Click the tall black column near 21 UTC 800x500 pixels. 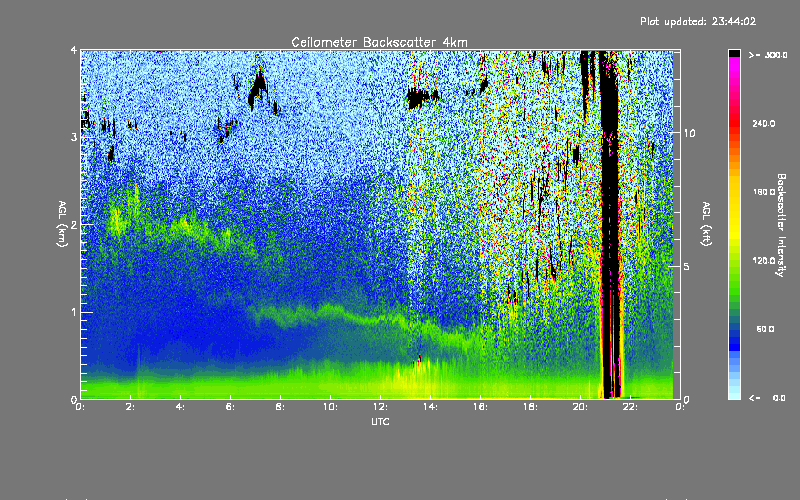(x=610, y=224)
